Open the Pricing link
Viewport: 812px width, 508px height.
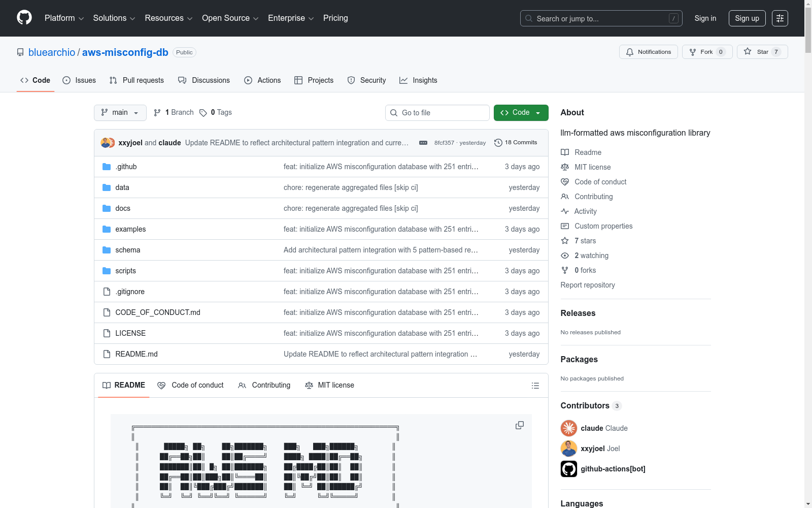tap(335, 18)
